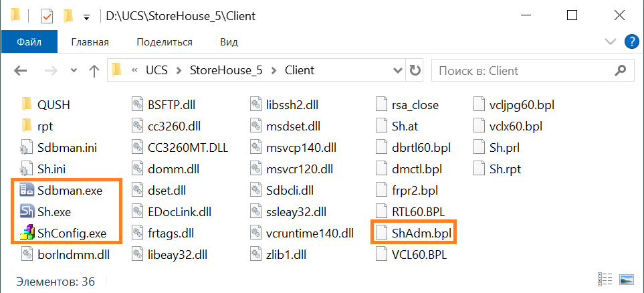Navigate up one folder level arrow
Image resolution: width=644 pixels, height=293 pixels.
click(95, 70)
